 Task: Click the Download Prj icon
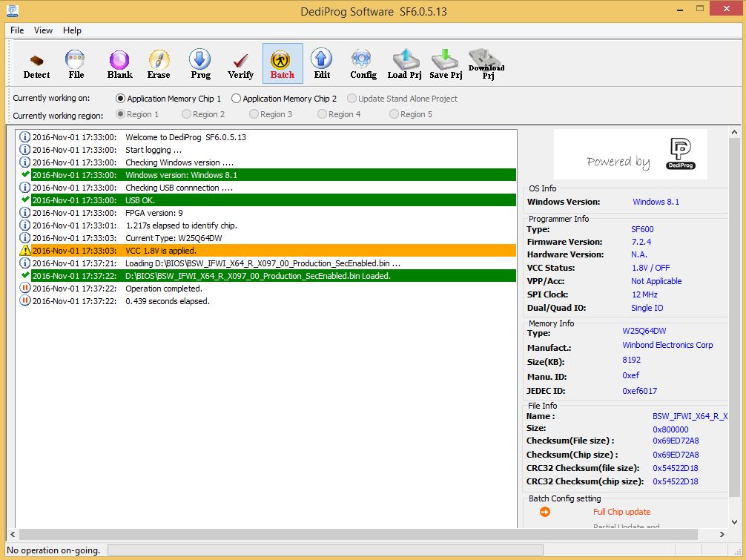(x=486, y=64)
